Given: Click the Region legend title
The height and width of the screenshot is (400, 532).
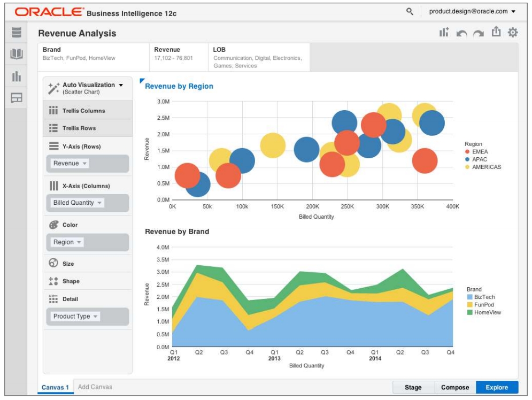Looking at the screenshot, I should point(473,144).
